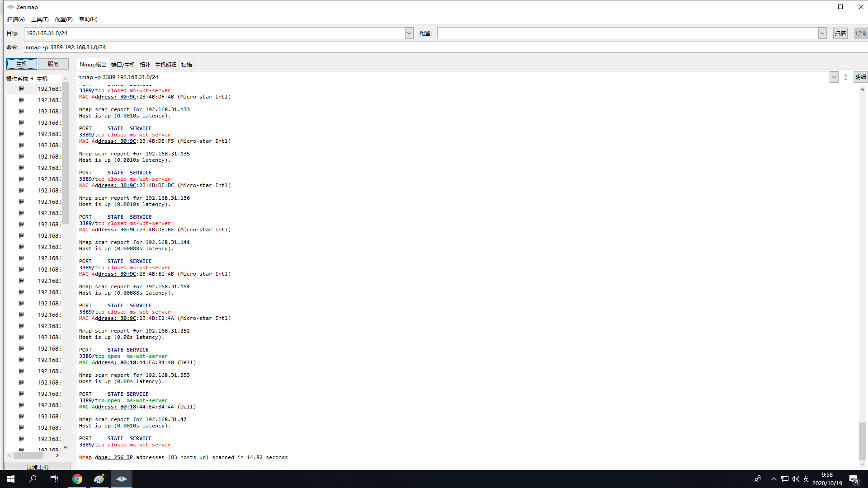Click the 主机 toggle button in left panel

(22, 64)
